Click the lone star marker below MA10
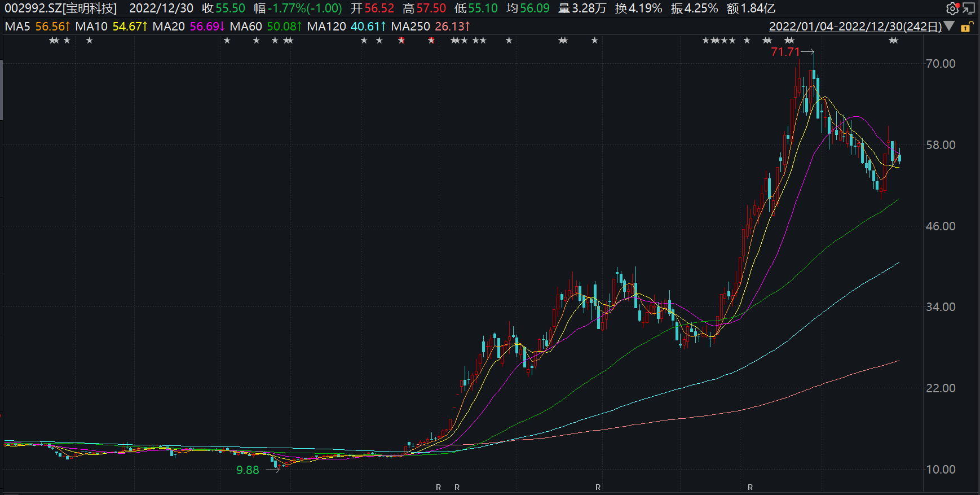 pyautogui.click(x=89, y=41)
